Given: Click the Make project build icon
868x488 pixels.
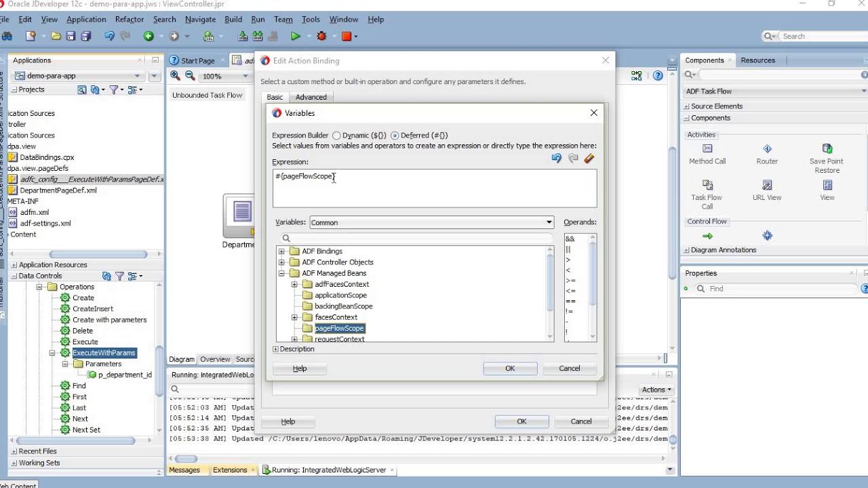Looking at the screenshot, I should [243, 37].
